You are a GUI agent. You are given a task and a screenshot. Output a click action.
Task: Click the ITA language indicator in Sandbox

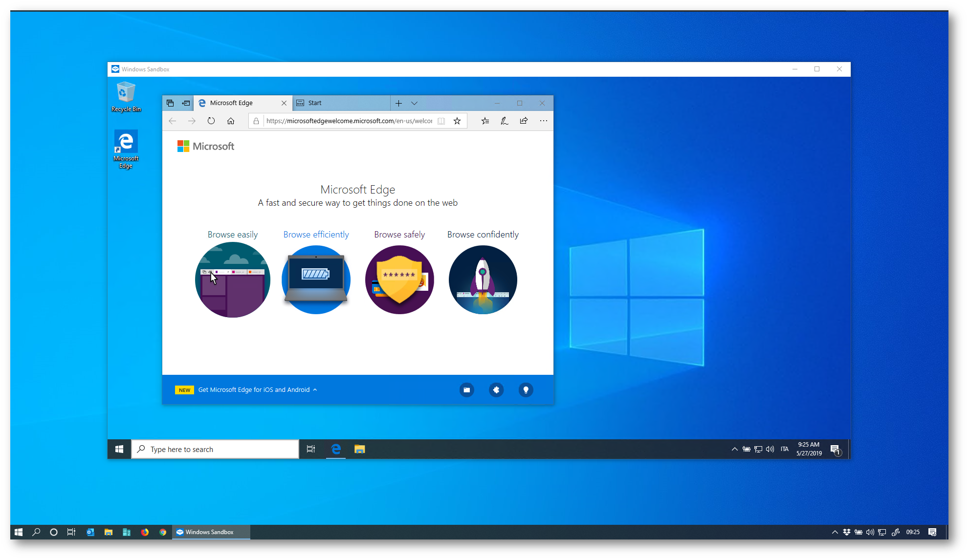tap(785, 449)
